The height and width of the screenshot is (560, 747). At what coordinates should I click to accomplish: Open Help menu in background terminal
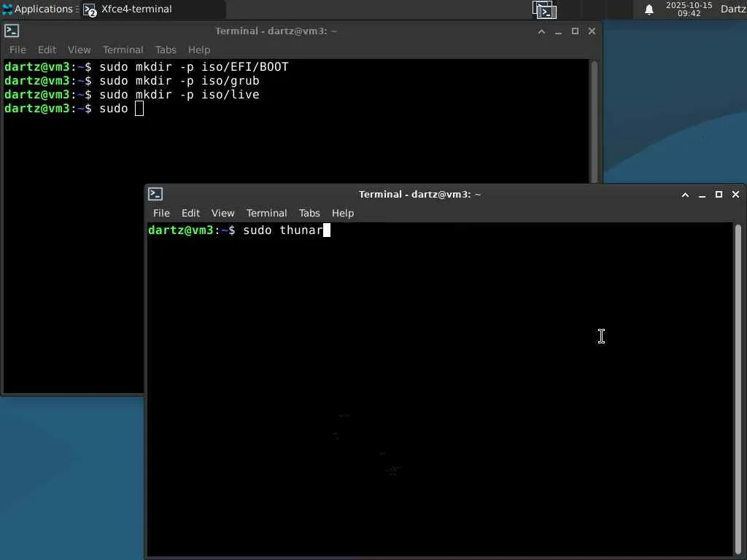pyautogui.click(x=198, y=50)
